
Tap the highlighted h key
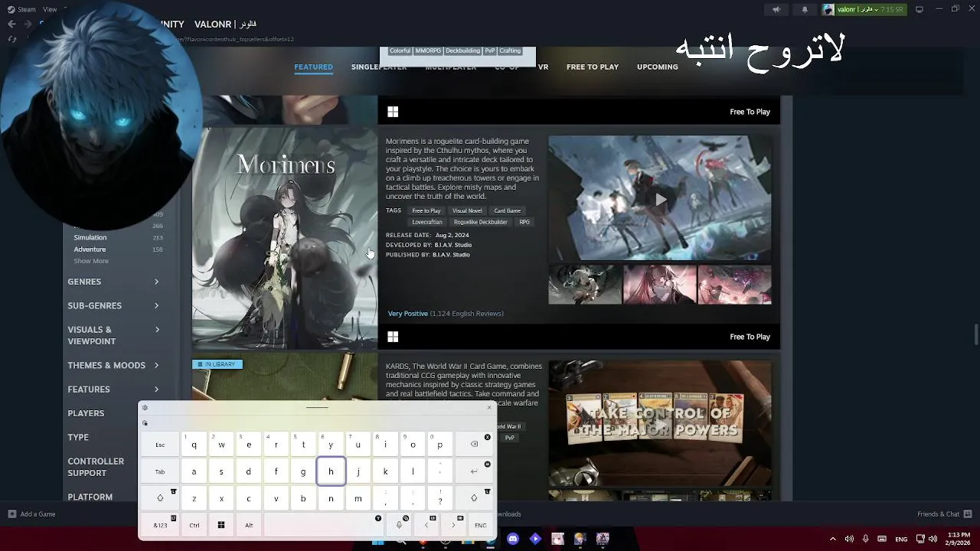(x=331, y=471)
